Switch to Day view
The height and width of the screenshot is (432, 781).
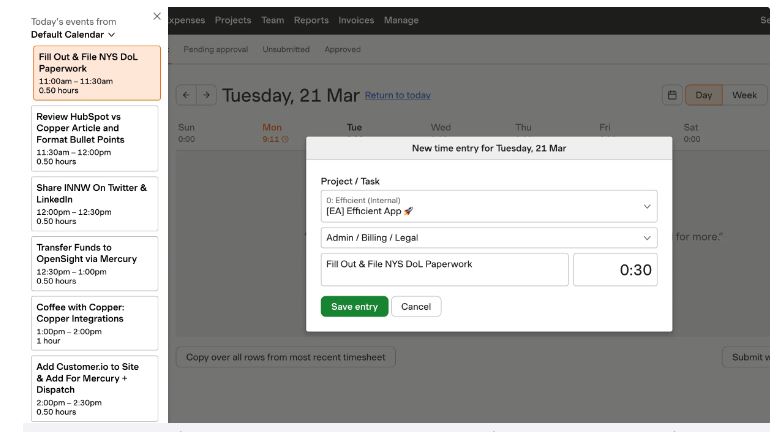pos(704,95)
